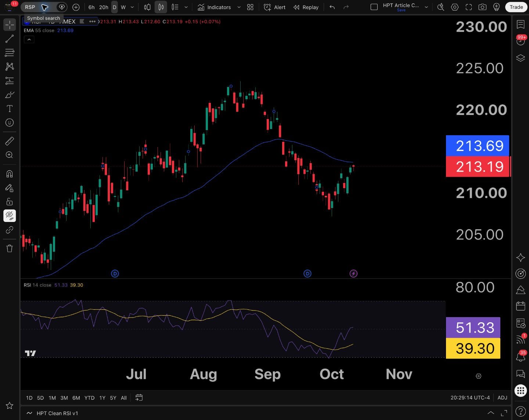Open the alerts bell icon
The width and height of the screenshot is (529, 420).
tap(521, 357)
